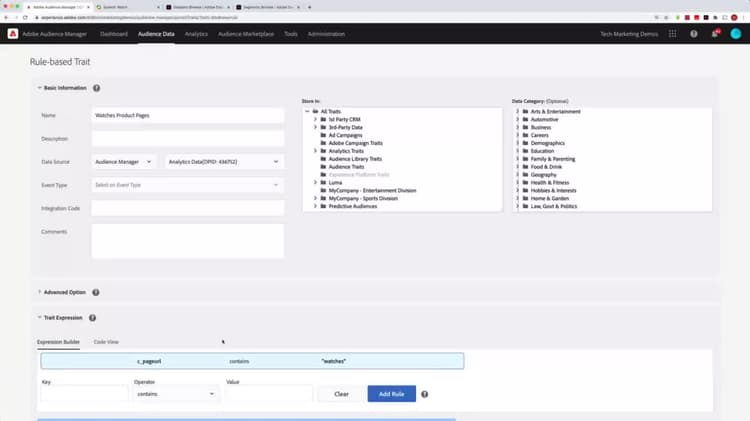Click the Integration Code input field

188,208
